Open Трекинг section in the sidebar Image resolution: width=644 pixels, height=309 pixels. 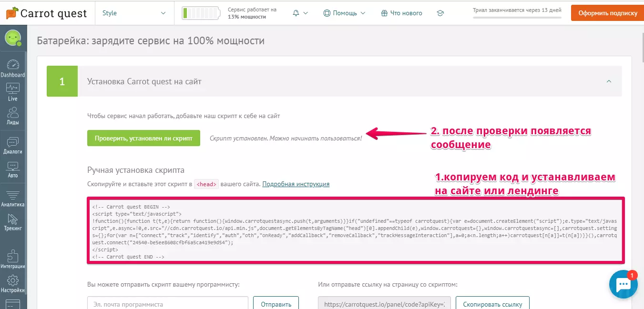point(13,222)
